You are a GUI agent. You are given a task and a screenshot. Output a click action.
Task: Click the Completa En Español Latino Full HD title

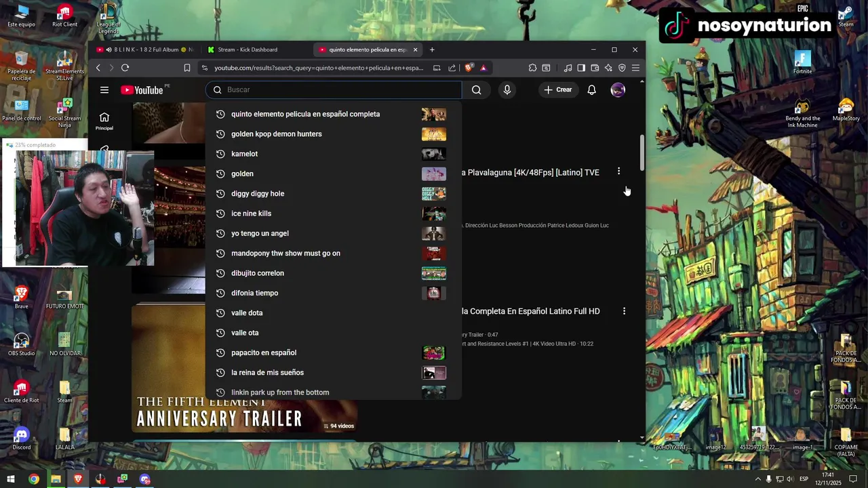click(530, 311)
